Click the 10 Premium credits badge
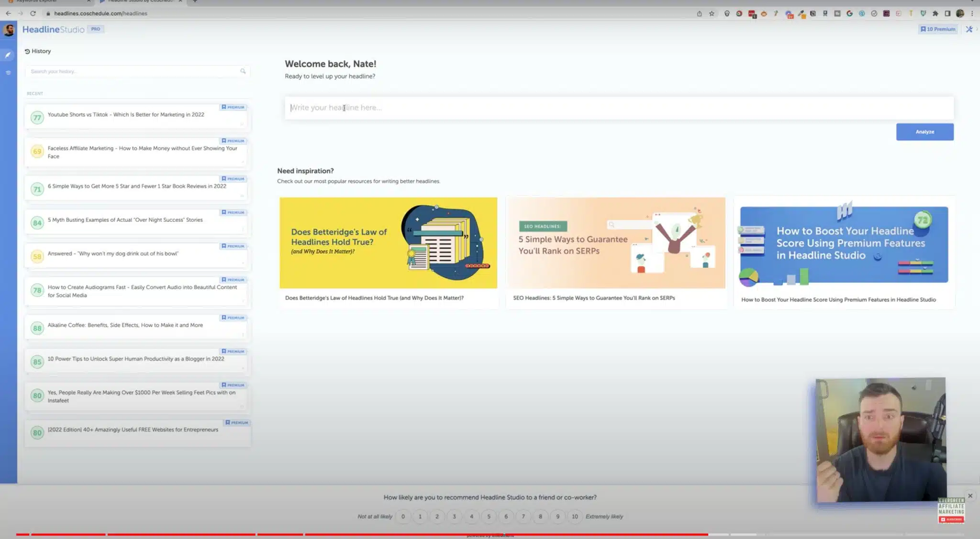The height and width of the screenshot is (539, 980). point(938,29)
